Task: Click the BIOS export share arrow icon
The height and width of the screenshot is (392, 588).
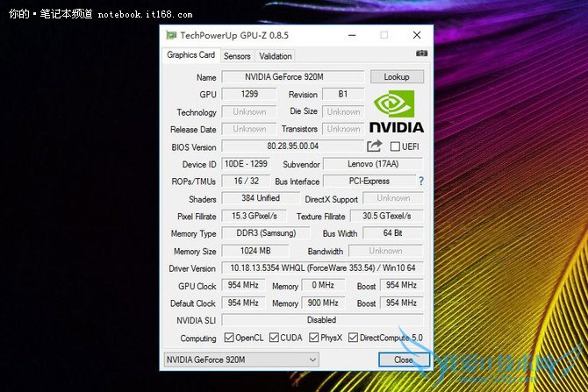Action: (374, 146)
